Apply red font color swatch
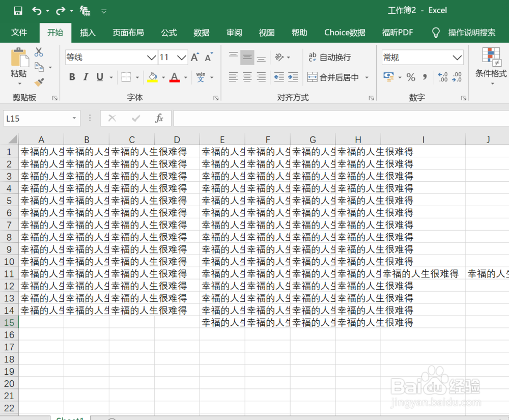This screenshot has width=509, height=420. point(175,77)
